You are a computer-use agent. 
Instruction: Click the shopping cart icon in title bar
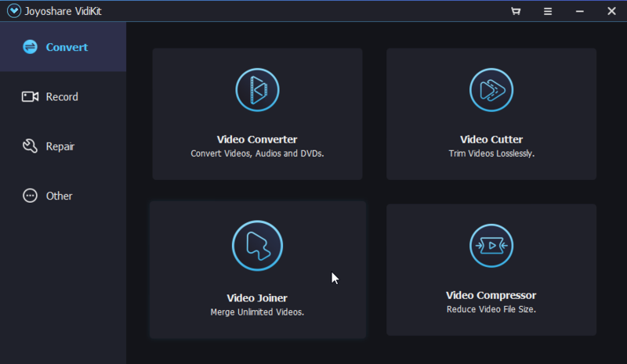tap(516, 11)
